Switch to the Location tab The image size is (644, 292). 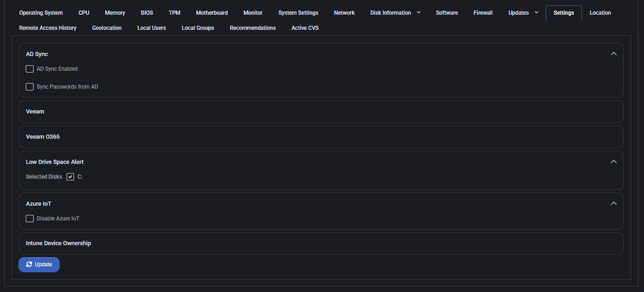(600, 13)
